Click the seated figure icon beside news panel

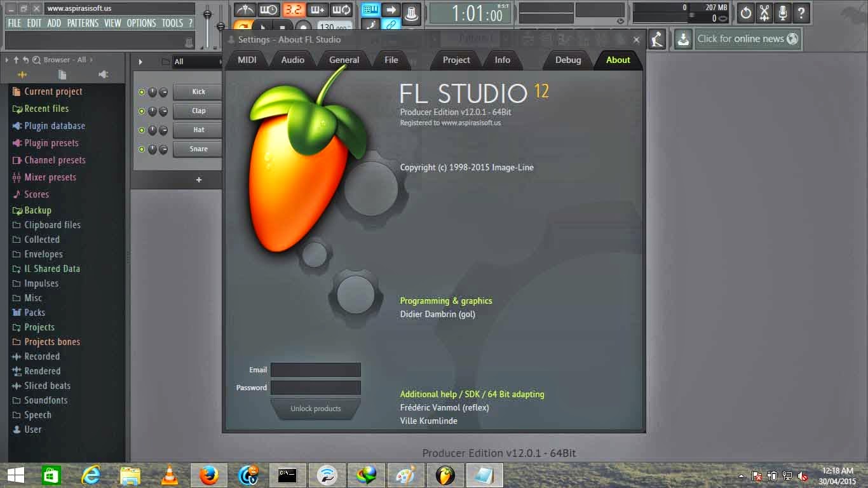click(x=657, y=39)
